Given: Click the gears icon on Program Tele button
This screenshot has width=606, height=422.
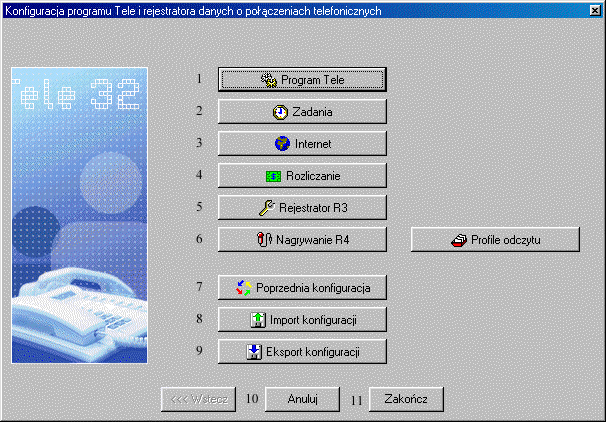Looking at the screenshot, I should click(268, 79).
